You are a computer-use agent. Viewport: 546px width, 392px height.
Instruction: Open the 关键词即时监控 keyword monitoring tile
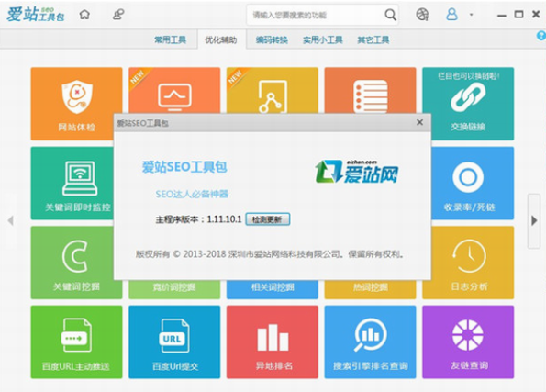pyautogui.click(x=72, y=183)
